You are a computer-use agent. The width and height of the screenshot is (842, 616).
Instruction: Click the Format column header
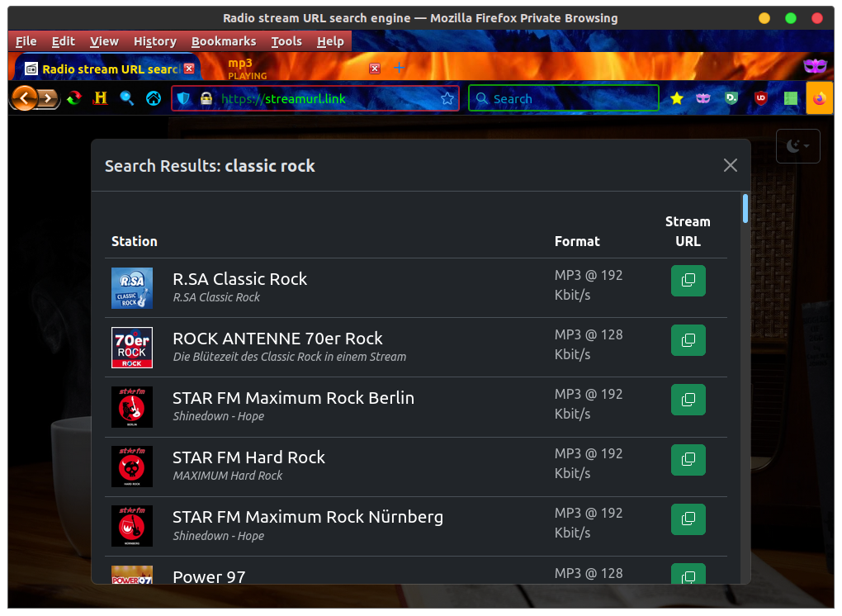click(577, 241)
